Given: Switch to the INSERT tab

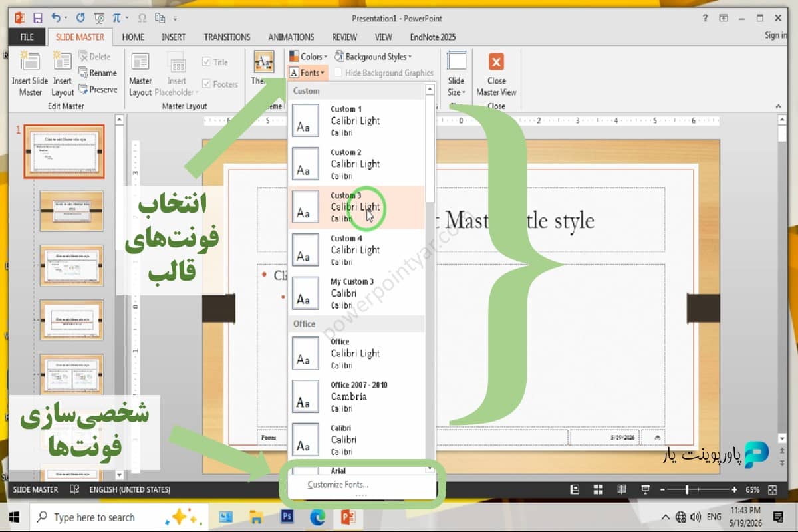Looking at the screenshot, I should point(174,37).
